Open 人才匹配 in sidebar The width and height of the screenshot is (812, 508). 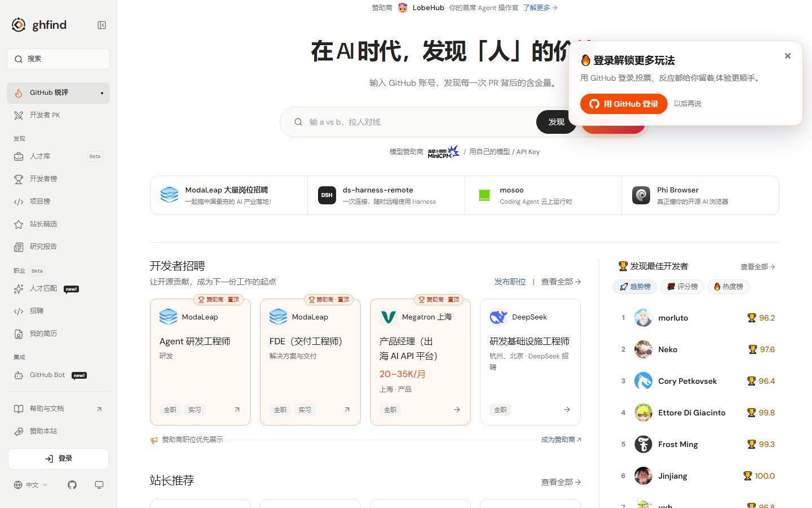pyautogui.click(x=58, y=288)
